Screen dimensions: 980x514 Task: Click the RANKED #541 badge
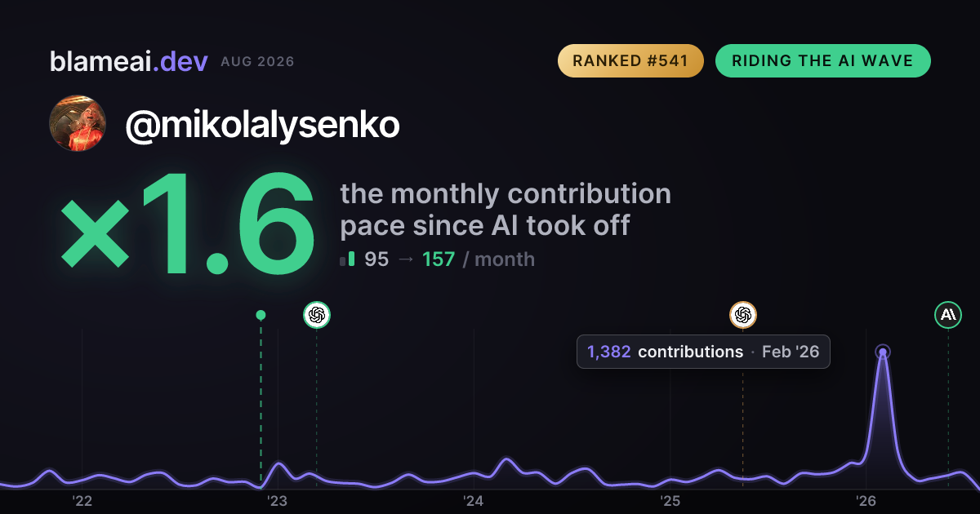click(x=630, y=61)
